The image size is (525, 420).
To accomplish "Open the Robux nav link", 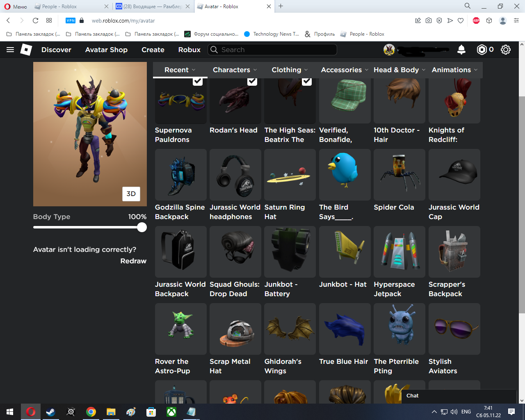I will 189,50.
